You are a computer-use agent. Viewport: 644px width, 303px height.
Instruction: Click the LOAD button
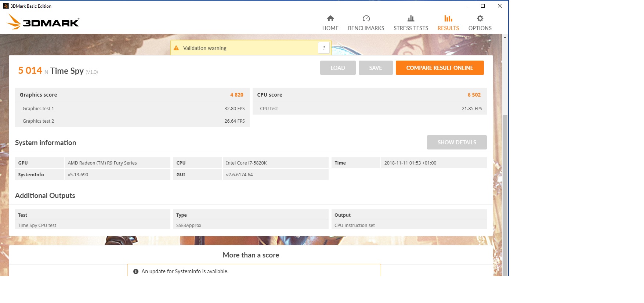point(338,68)
